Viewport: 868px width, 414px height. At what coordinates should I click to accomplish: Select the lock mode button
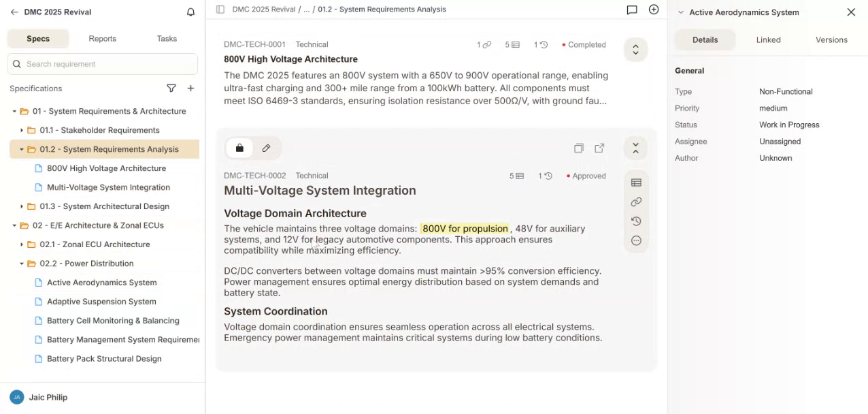239,148
